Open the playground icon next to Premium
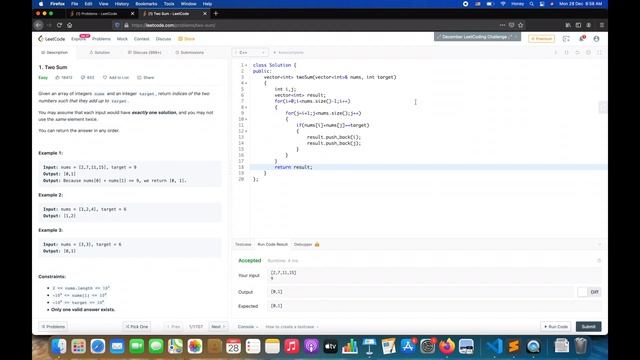This screenshot has width=640, height=360. click(x=566, y=39)
